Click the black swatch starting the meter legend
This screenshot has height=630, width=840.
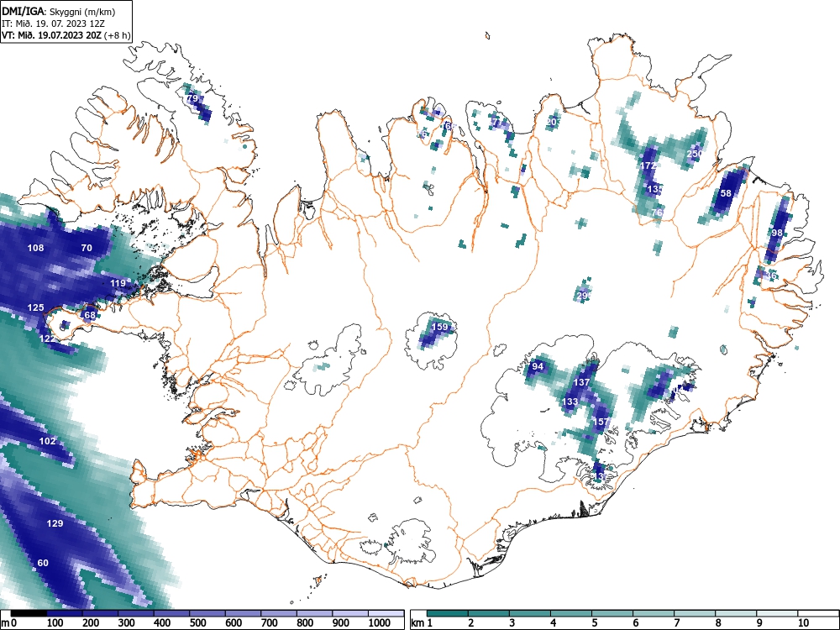pyautogui.click(x=29, y=612)
